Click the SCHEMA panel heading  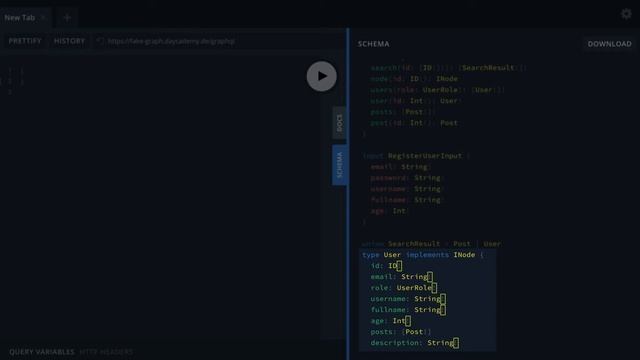[x=373, y=44]
